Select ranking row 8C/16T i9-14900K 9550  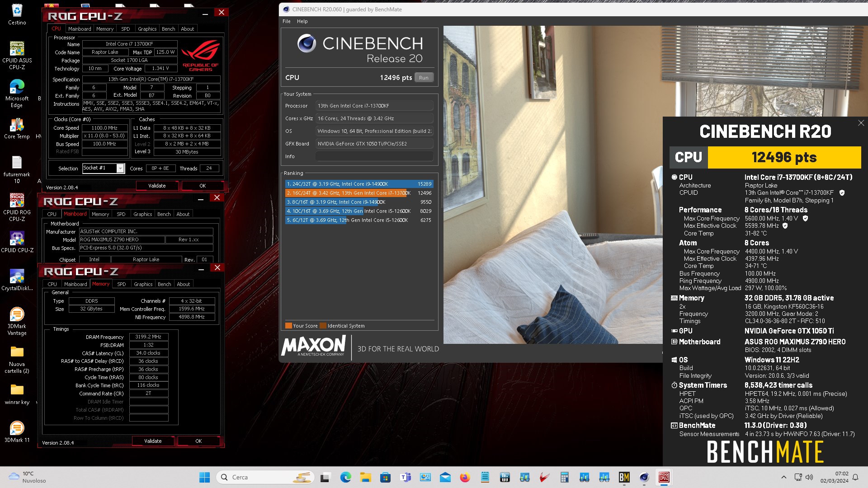[359, 202]
